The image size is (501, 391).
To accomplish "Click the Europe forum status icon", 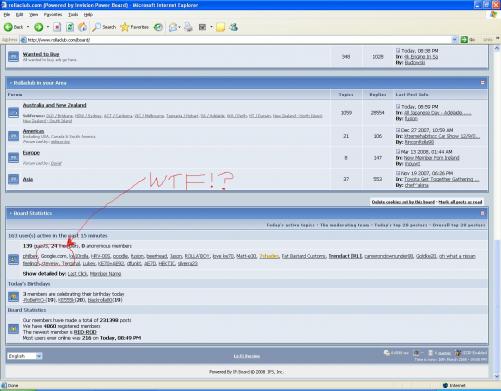I will coord(13,157).
